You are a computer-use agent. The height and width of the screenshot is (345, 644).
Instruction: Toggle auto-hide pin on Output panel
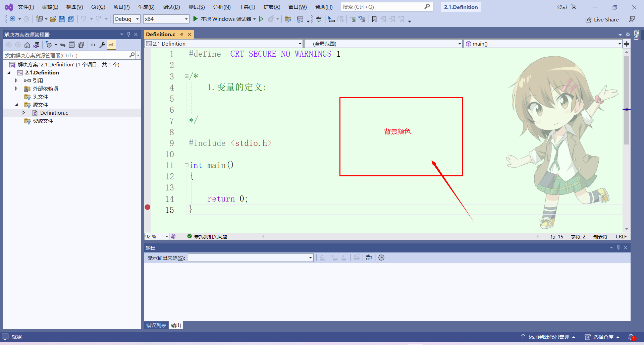(x=618, y=247)
